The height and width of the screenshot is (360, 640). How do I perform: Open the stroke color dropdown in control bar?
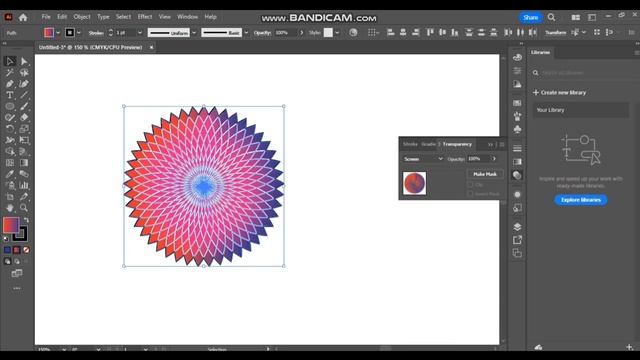pyautogui.click(x=79, y=33)
